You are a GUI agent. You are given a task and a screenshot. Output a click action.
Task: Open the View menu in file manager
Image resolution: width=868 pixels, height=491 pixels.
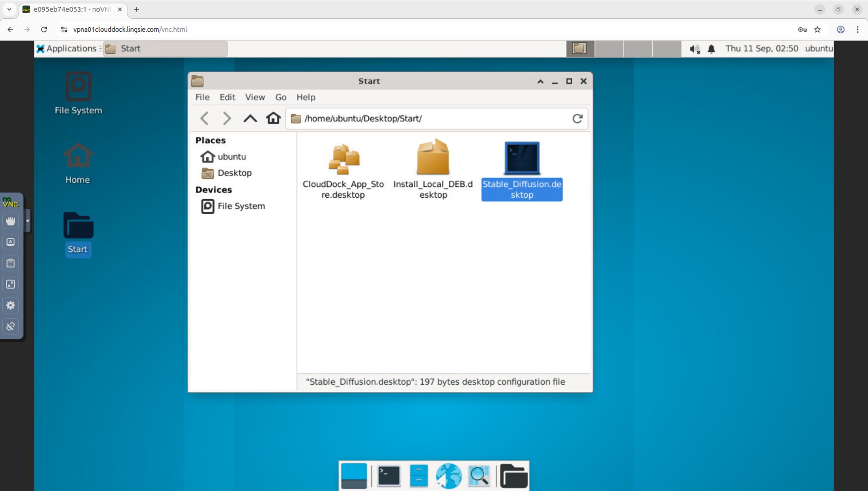[x=255, y=97]
